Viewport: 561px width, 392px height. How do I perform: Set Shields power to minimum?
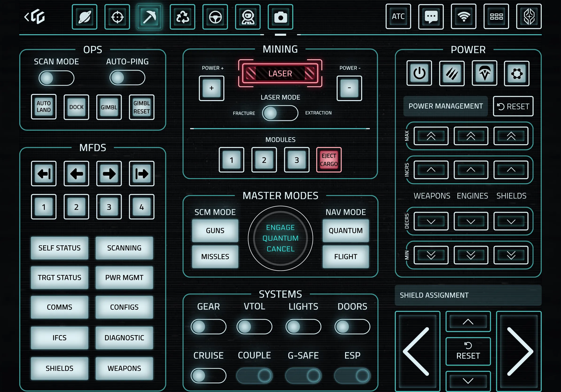click(x=511, y=255)
